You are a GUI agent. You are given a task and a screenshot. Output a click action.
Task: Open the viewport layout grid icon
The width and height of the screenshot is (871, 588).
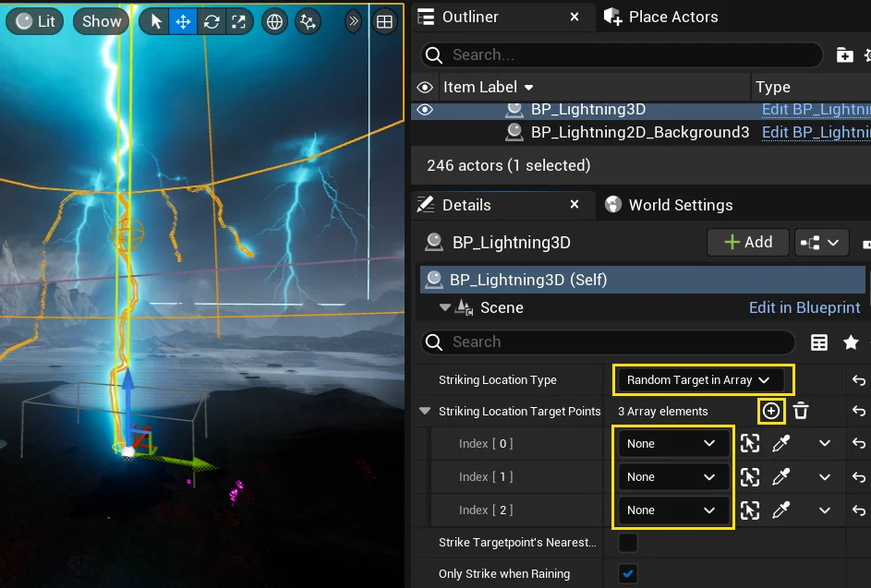[384, 21]
